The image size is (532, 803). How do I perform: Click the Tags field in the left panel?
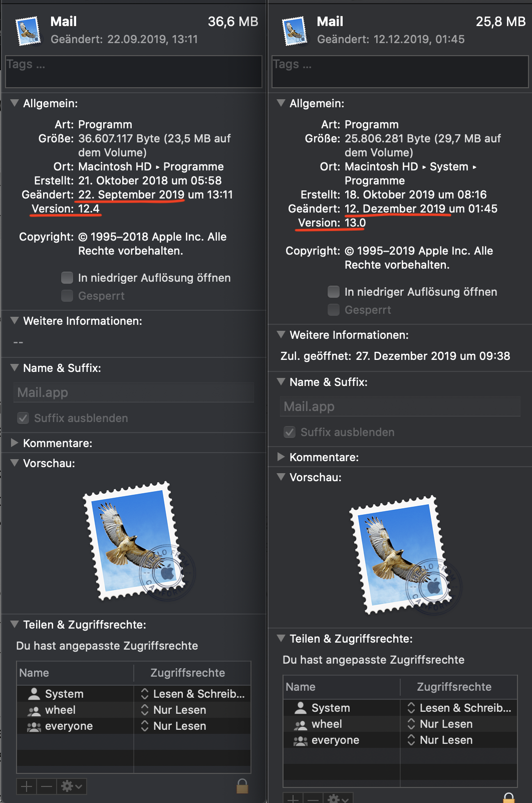coord(134,72)
